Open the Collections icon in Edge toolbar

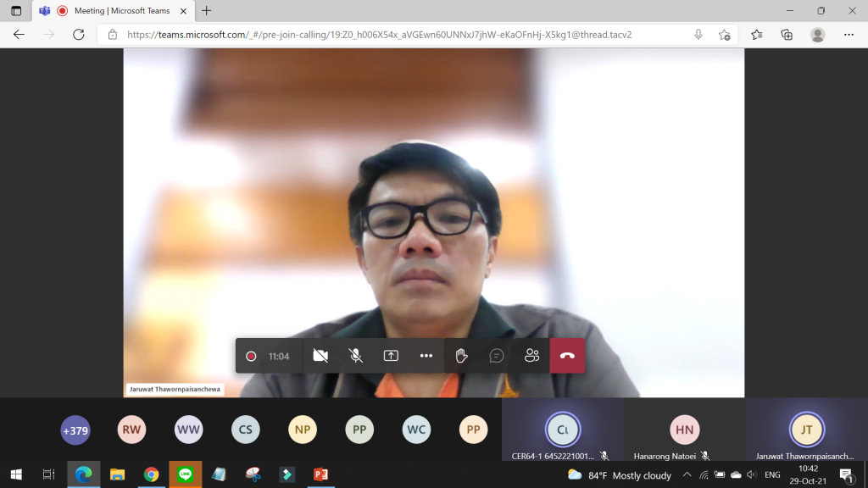[x=787, y=35]
